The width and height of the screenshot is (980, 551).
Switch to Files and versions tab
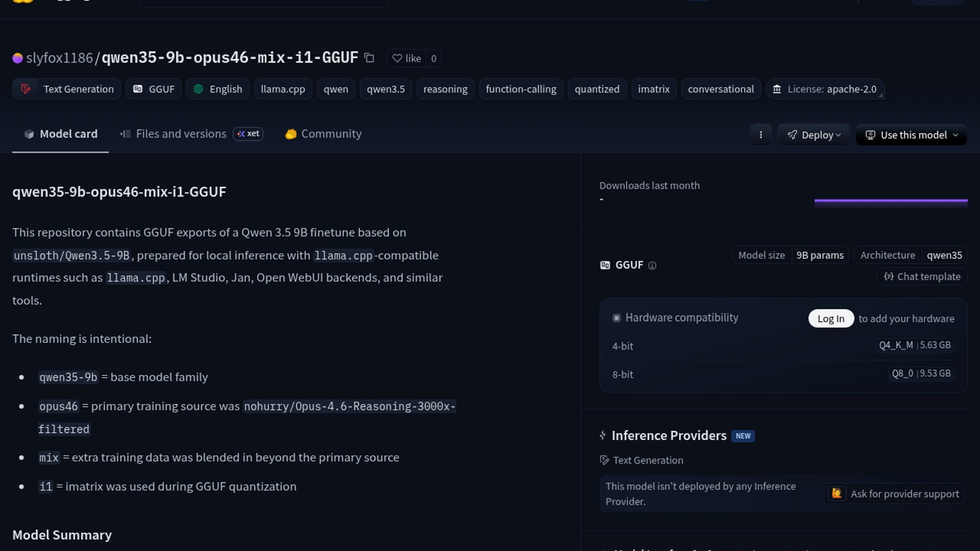[181, 134]
